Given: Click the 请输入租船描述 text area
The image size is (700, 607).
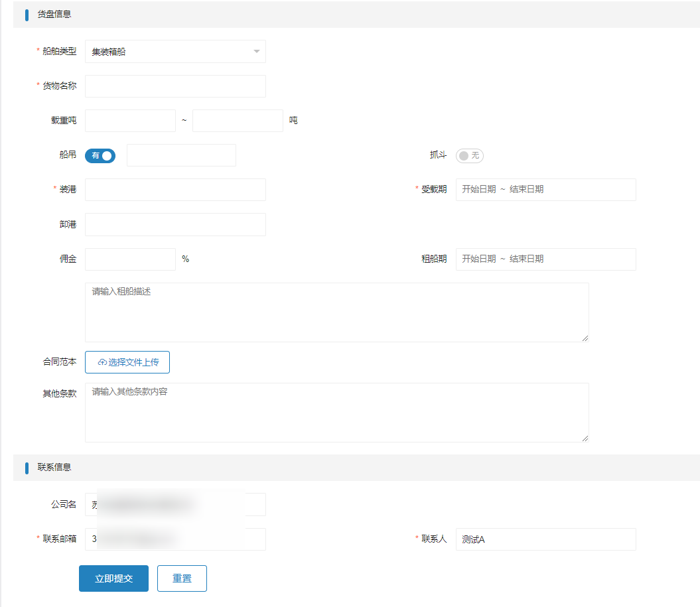Looking at the screenshot, I should tap(336, 312).
